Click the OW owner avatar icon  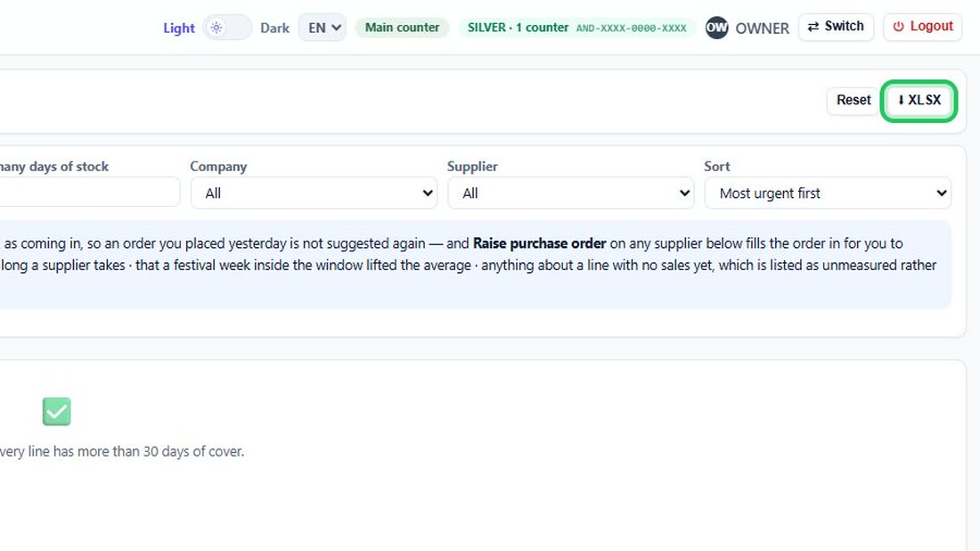coord(716,28)
